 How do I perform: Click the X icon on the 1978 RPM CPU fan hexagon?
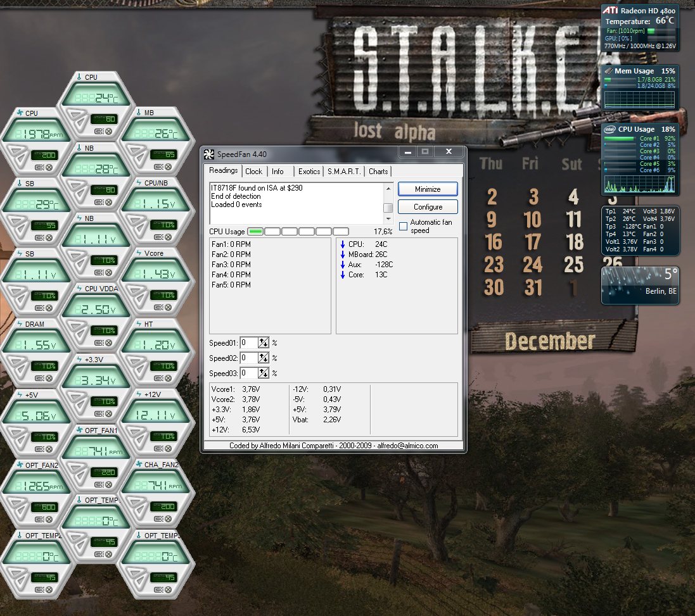coord(49,167)
